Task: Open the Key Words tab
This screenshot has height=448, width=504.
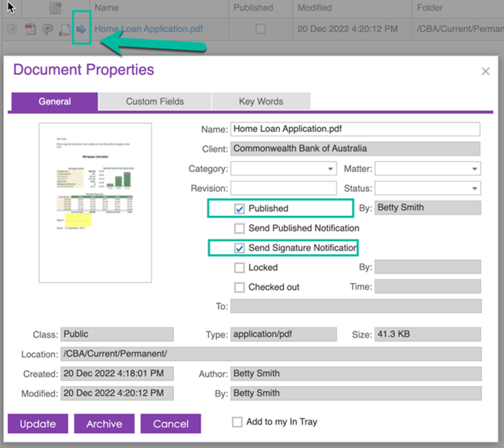Action: click(x=261, y=101)
